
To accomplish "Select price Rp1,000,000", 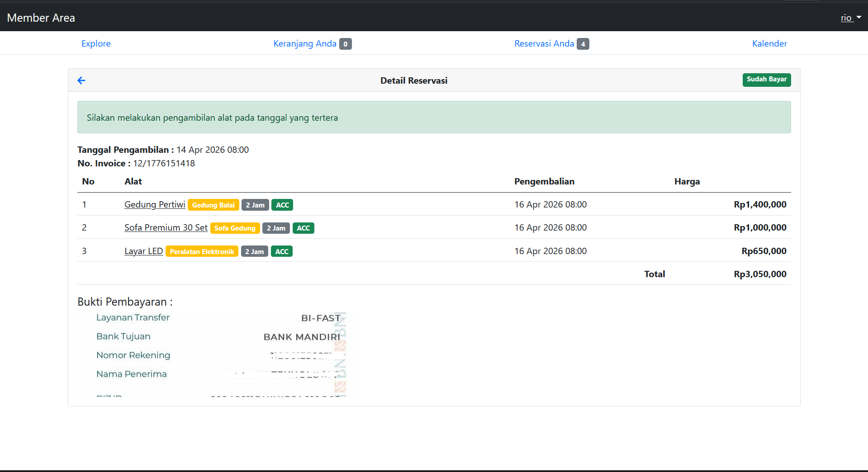I will [x=760, y=227].
